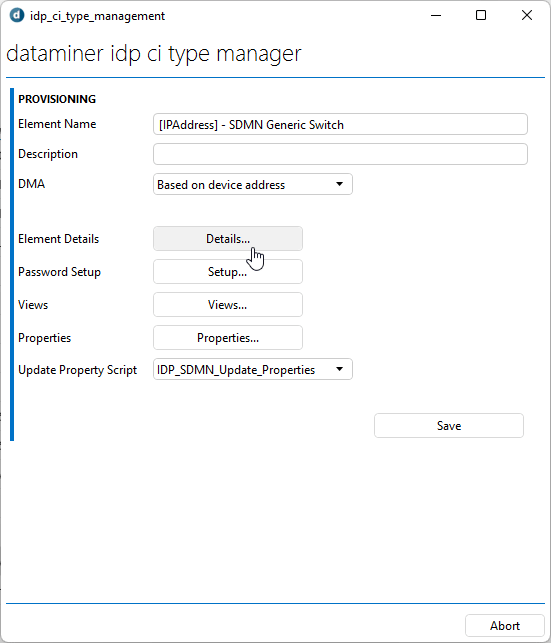This screenshot has height=643, width=551.
Task: Expand the Update Property Script dropdown
Action: (x=253, y=369)
